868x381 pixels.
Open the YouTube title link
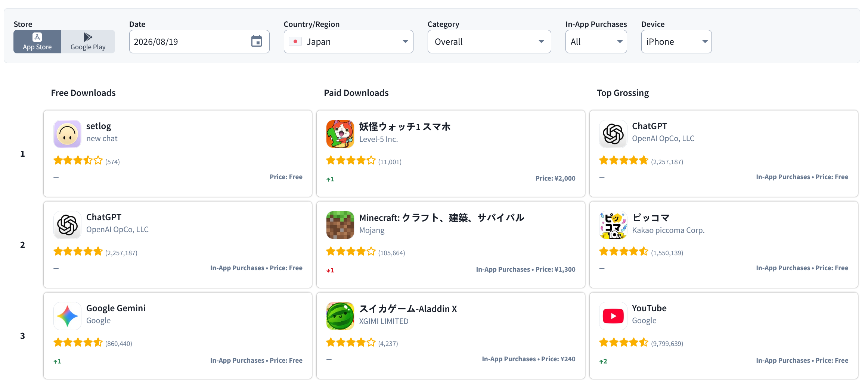tap(649, 308)
